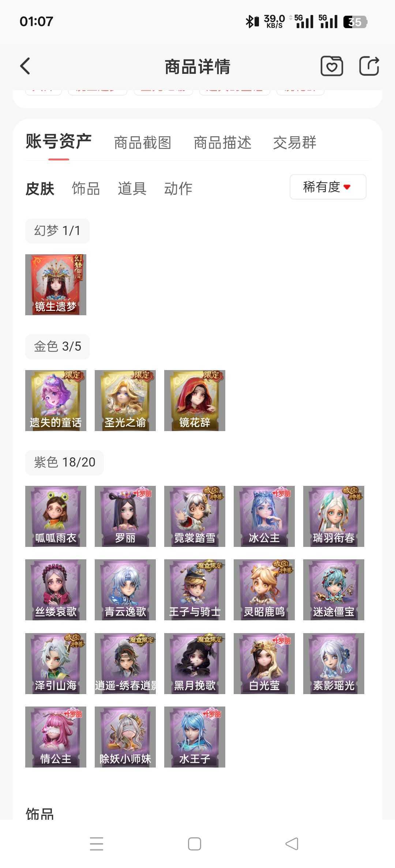Select the 王子与骑士 skin card

[x=195, y=590]
